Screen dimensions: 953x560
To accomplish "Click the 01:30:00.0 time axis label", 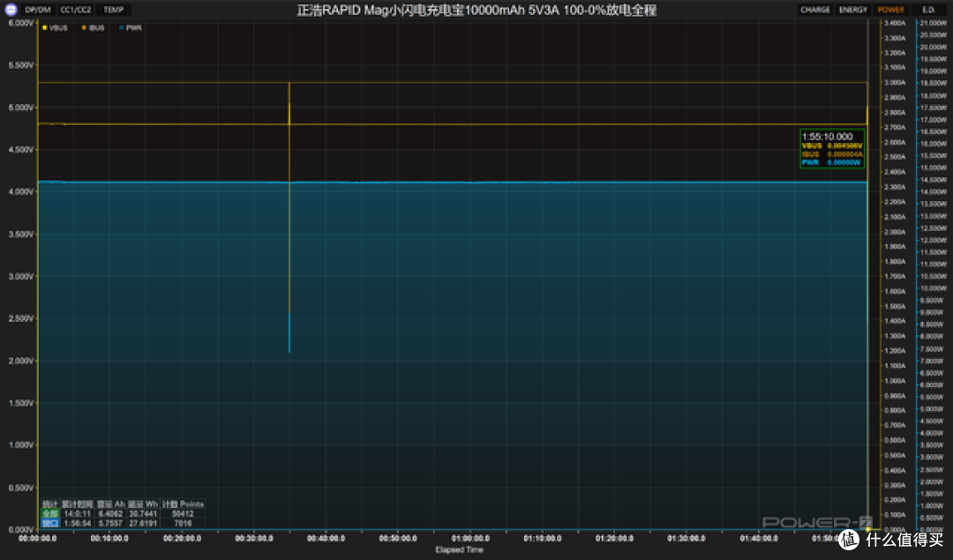I will [x=687, y=538].
